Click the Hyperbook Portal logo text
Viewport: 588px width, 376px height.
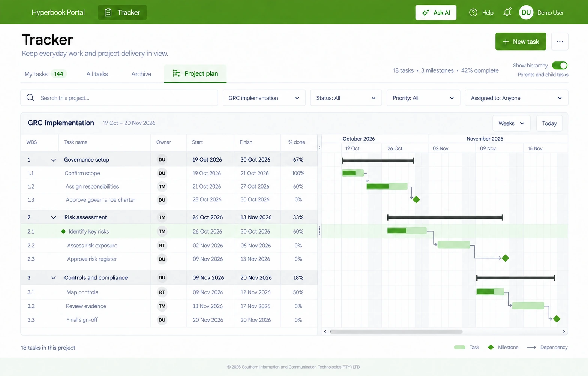pos(58,12)
